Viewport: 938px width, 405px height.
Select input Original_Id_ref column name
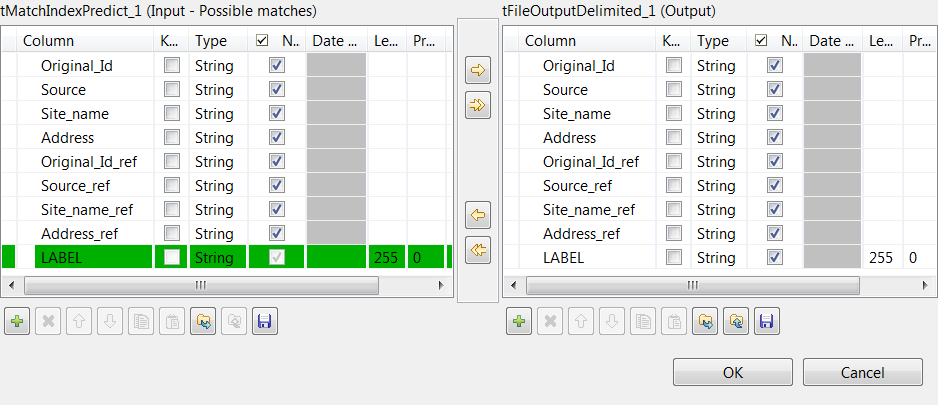[x=89, y=162]
